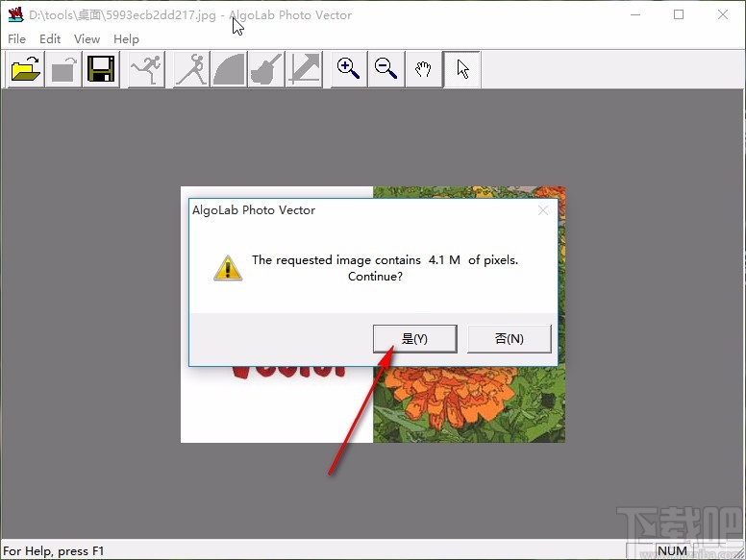Screen dimensions: 746x560
Task: Click the Save floppy disk icon
Action: pyautogui.click(x=101, y=69)
